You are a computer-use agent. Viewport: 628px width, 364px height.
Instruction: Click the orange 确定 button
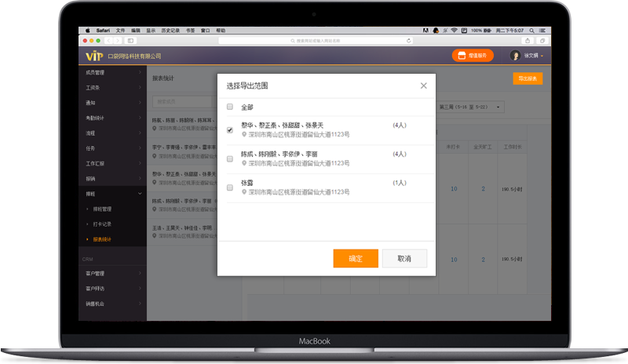356,258
